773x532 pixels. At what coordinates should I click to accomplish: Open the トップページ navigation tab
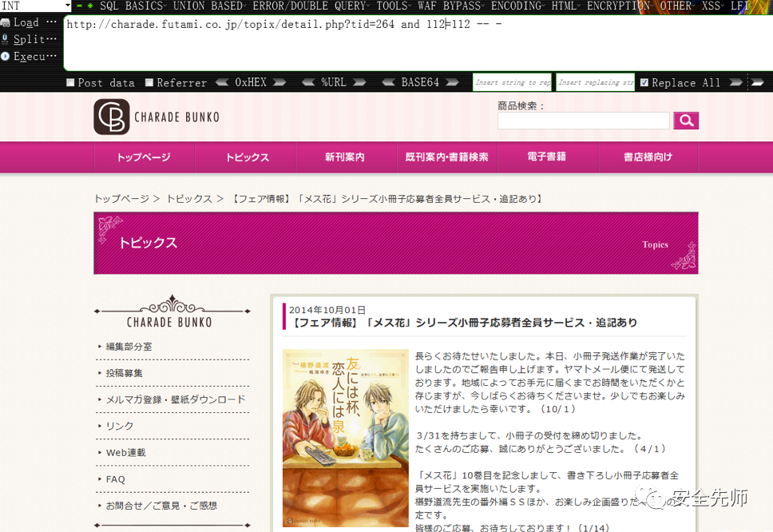click(144, 157)
